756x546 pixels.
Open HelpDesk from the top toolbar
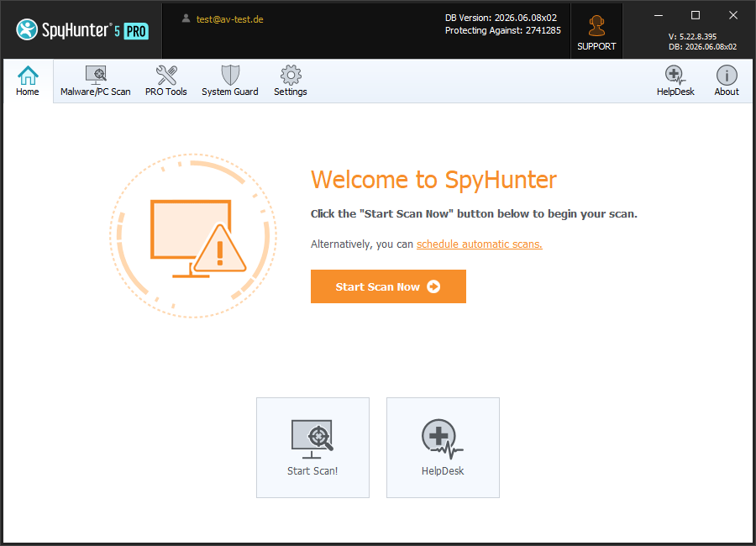point(675,81)
